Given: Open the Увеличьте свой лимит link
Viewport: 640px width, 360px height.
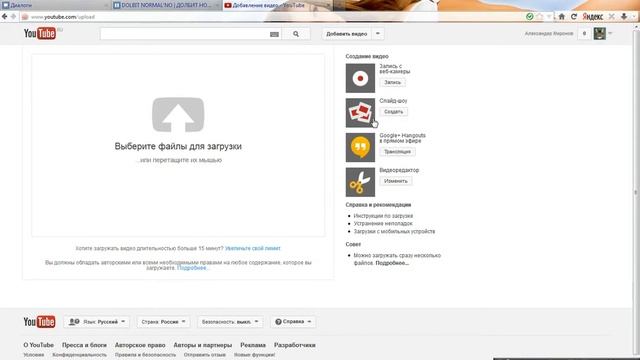Looking at the screenshot, I should coord(253,248).
